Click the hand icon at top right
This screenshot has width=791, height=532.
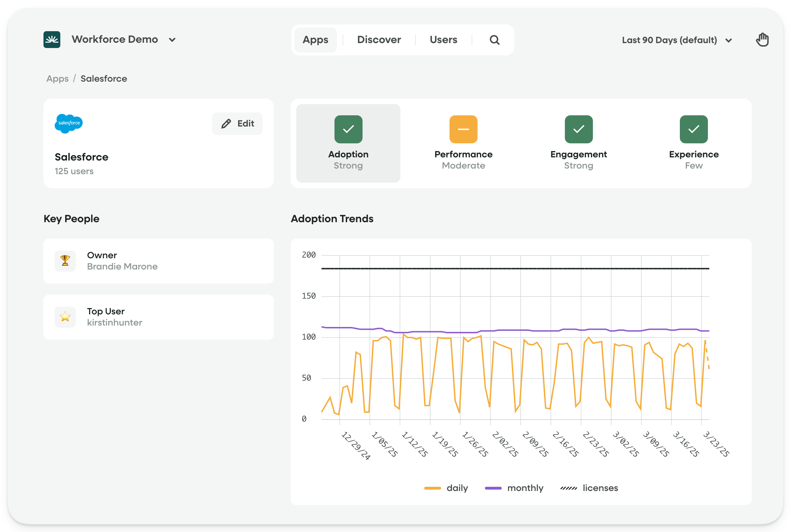click(762, 40)
